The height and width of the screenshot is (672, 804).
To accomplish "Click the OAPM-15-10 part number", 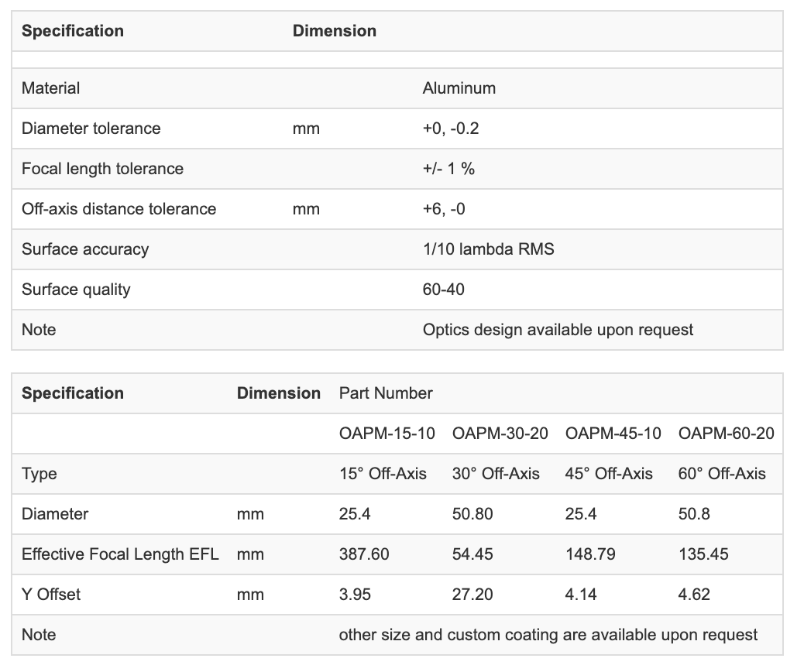I will [387, 434].
